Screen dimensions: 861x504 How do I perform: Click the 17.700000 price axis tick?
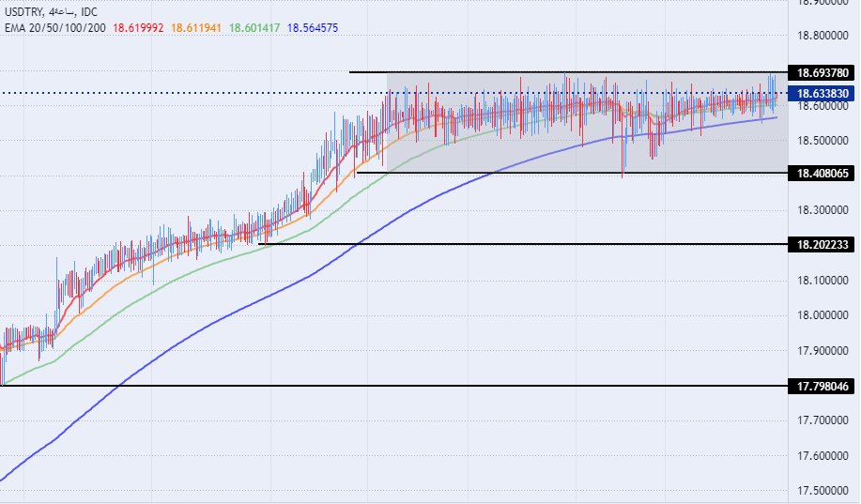click(823, 420)
